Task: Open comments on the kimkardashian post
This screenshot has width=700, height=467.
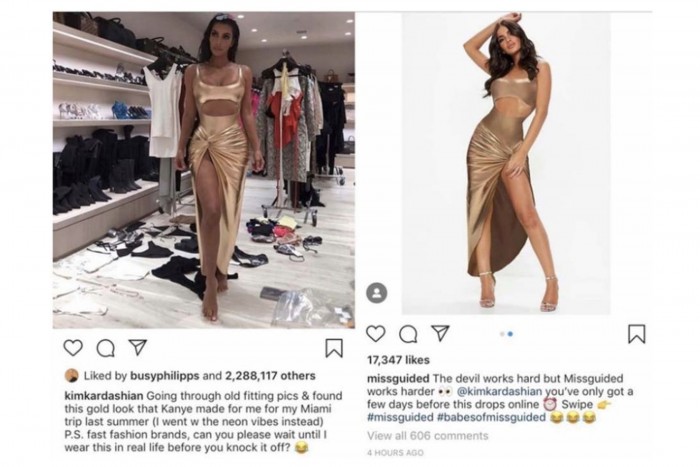Action: pyautogui.click(x=105, y=349)
